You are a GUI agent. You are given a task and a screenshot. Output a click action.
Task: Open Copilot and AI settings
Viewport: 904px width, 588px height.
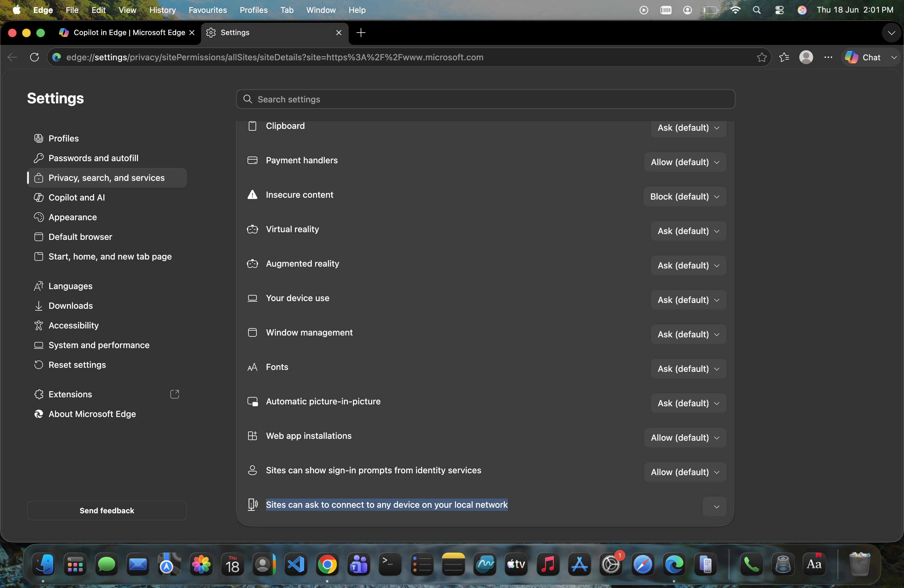pyautogui.click(x=107, y=197)
